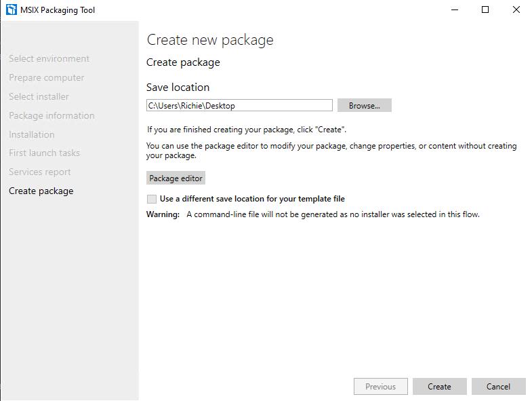The image size is (532, 401).
Task: Select the Select environment step
Action: point(49,58)
